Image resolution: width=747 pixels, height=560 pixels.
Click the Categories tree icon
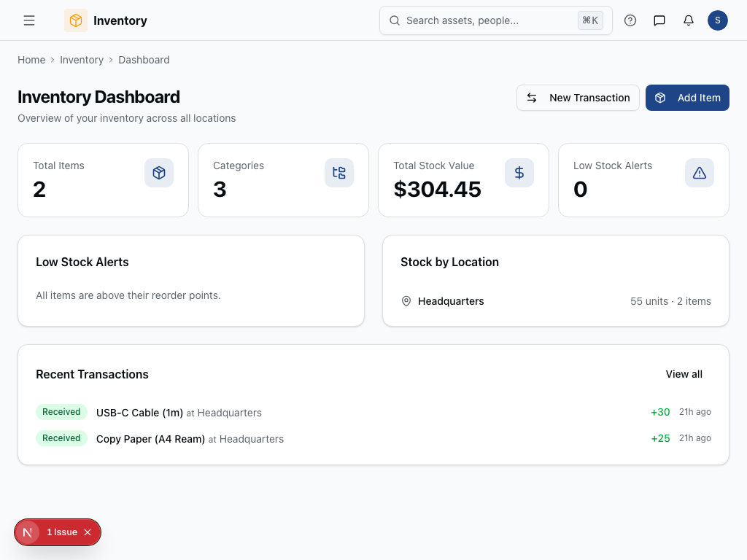coord(339,173)
